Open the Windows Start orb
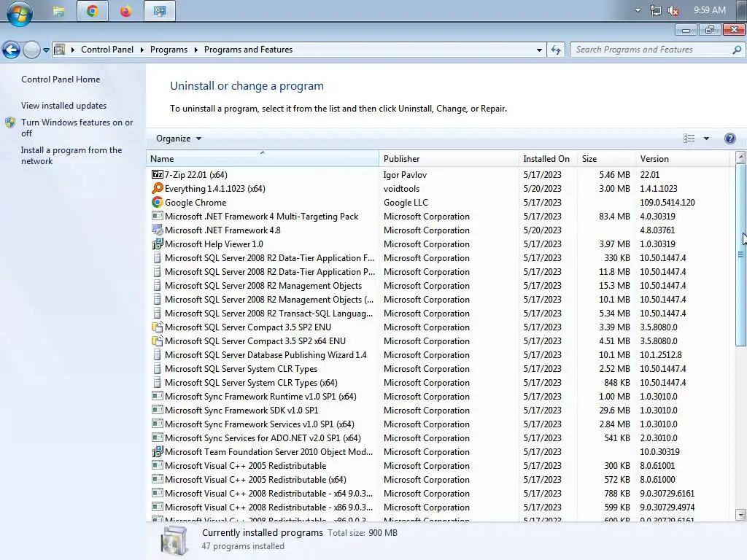 point(20,12)
